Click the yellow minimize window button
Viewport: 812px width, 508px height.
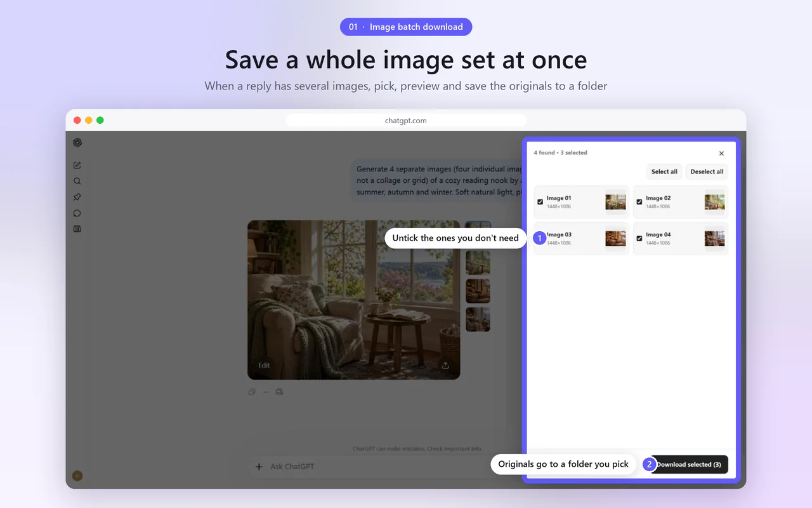(x=89, y=121)
